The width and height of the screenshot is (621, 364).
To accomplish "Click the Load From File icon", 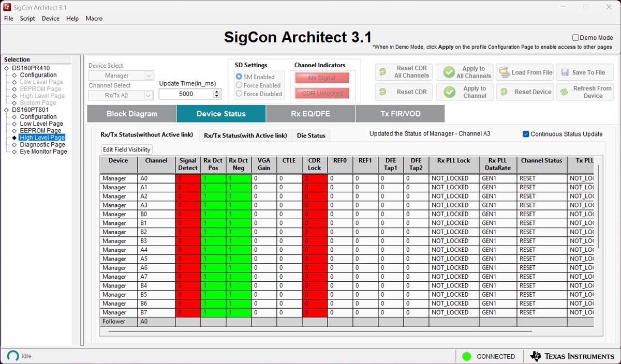I will [x=505, y=72].
